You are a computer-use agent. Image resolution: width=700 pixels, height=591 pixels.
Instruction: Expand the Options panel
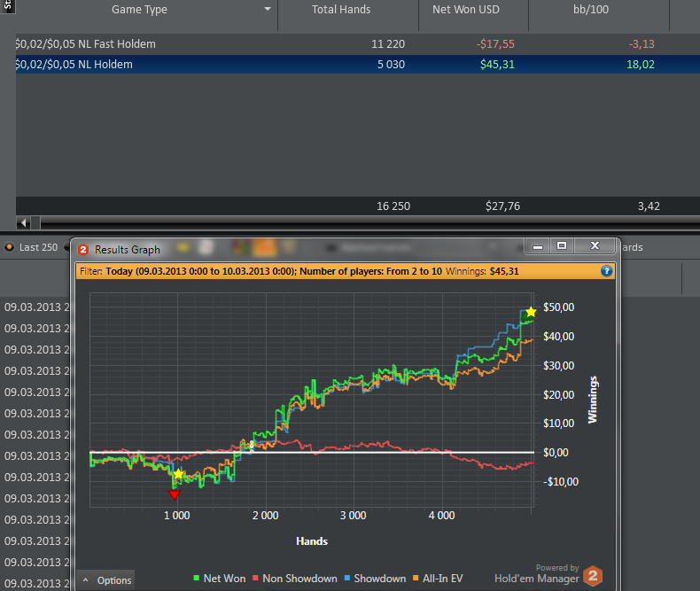click(x=106, y=580)
